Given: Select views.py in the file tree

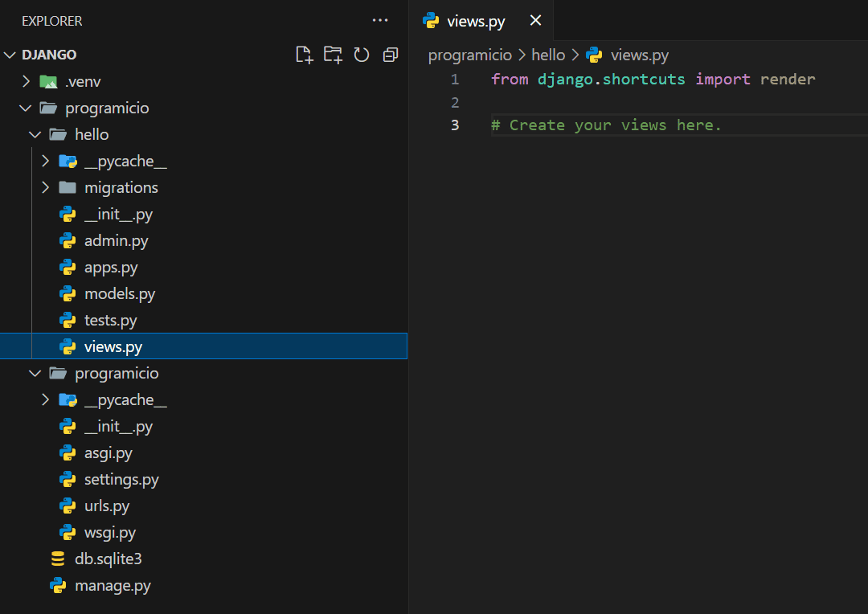Looking at the screenshot, I should [203, 346].
